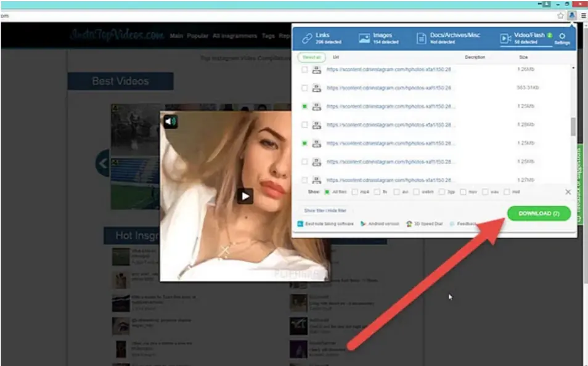The image size is (588, 366).
Task: Select the Video/Flash tab
Action: 526,38
